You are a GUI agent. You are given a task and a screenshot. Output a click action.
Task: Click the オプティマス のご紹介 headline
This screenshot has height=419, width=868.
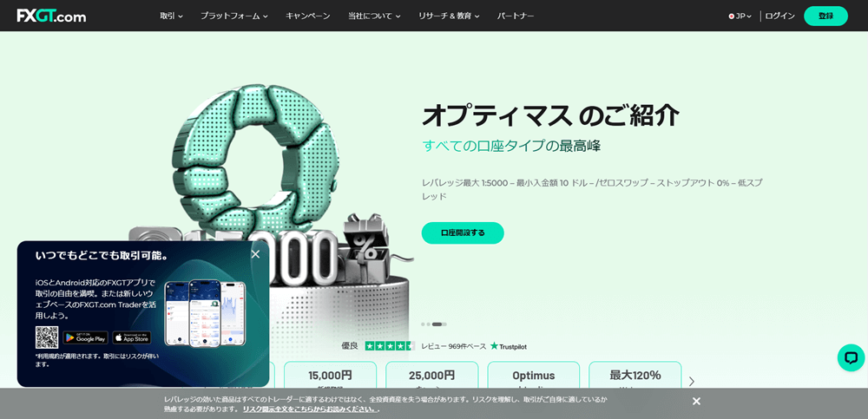click(550, 115)
